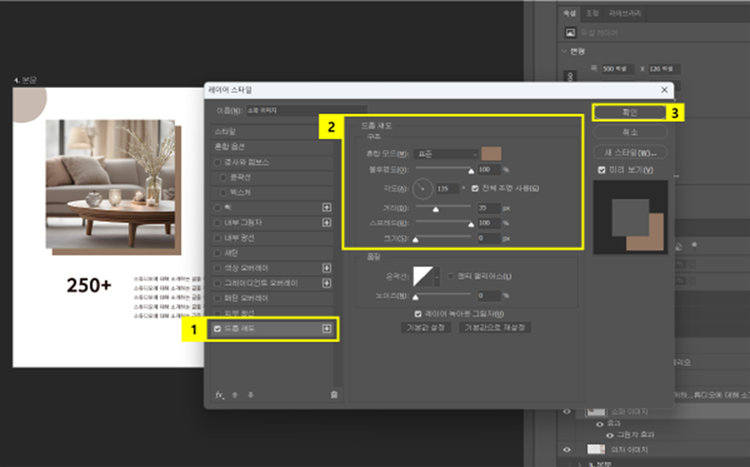Switch to the Properties (속성) tab
This screenshot has height=467, width=750.
(569, 13)
